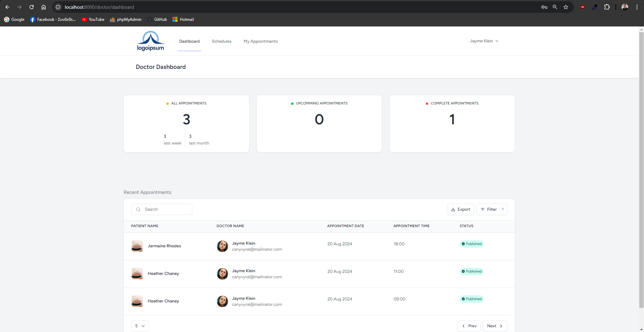Click the password key icon in address bar
This screenshot has height=332, width=644.
point(544,7)
